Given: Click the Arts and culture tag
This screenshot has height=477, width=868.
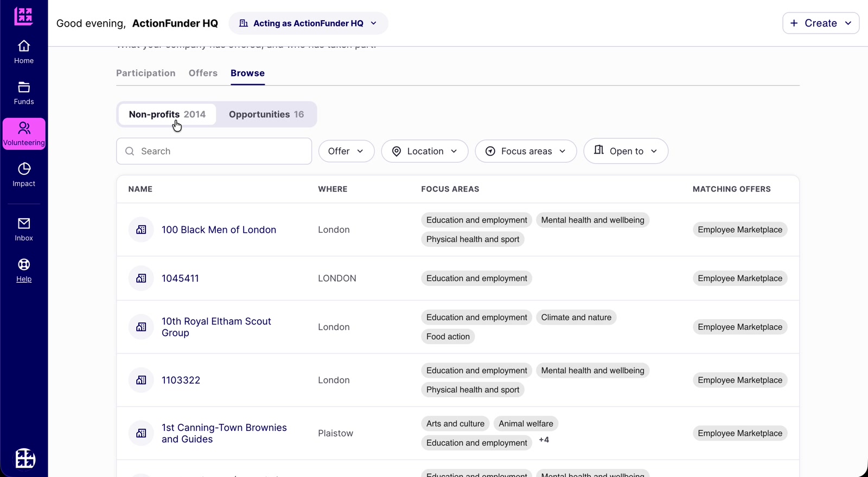Looking at the screenshot, I should click(455, 424).
